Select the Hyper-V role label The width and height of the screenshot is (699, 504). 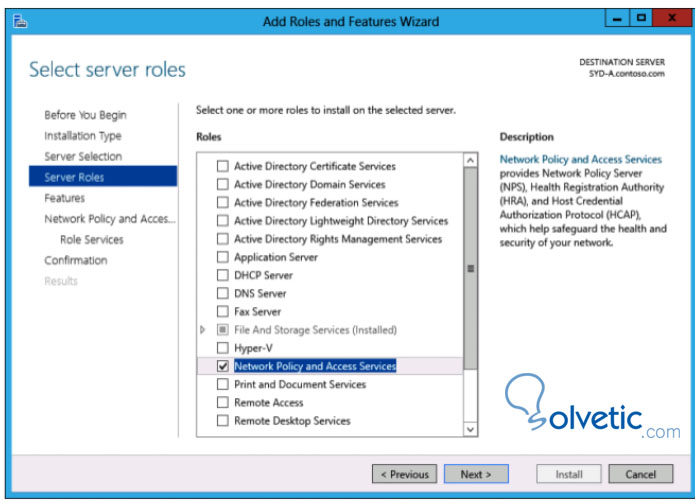click(253, 348)
